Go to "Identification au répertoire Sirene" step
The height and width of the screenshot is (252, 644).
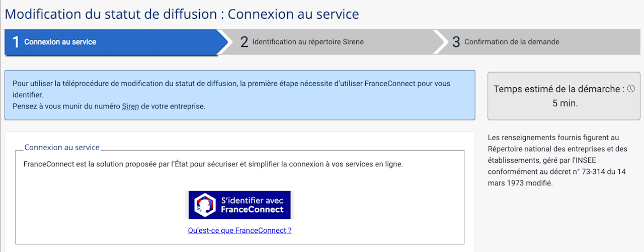tap(308, 42)
